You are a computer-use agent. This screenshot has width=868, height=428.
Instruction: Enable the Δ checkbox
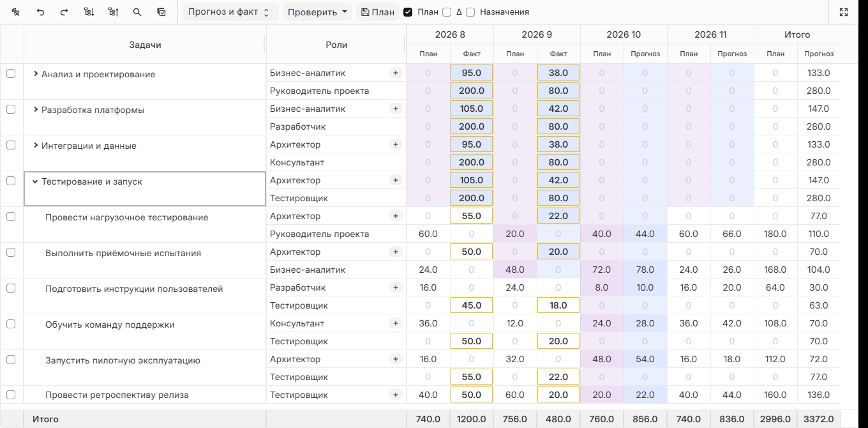[x=447, y=12]
